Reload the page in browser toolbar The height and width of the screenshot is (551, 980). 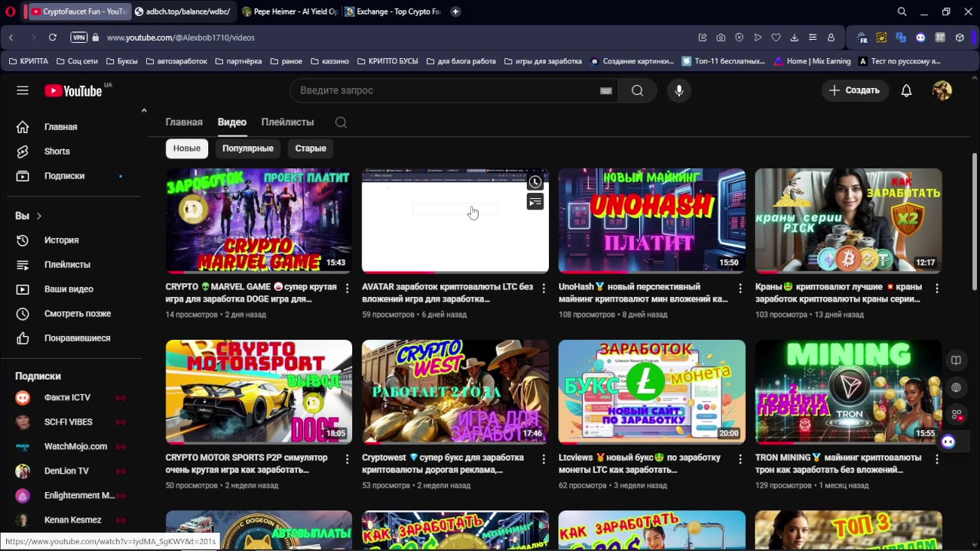(52, 37)
